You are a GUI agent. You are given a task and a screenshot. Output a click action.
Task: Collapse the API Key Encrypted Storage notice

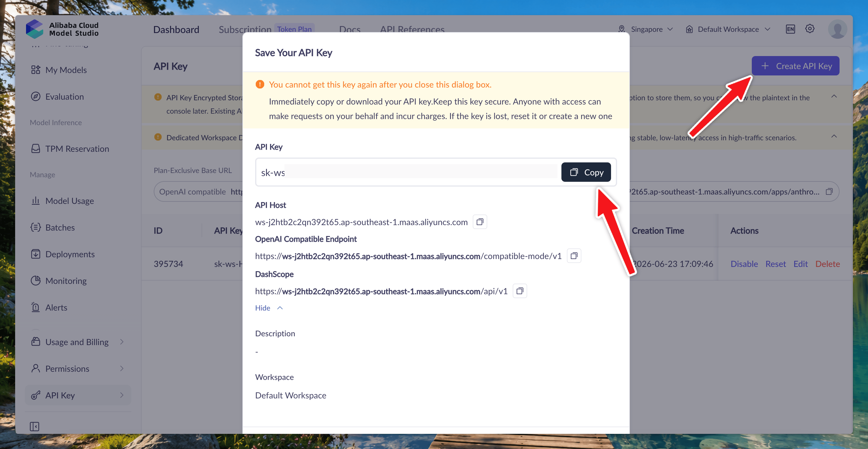click(834, 96)
